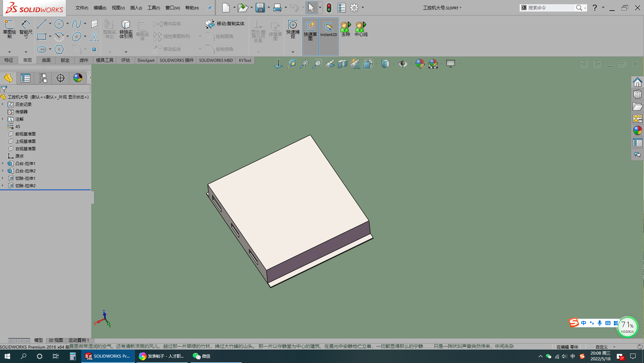Viewport: 644px width, 363px height.
Task: Click the Print toolbar button
Action: tap(277, 8)
